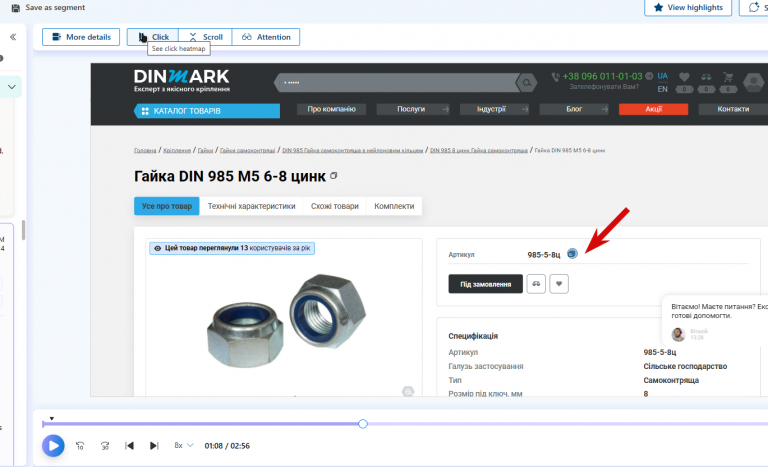This screenshot has height=467, width=768.
Task: Expand the chevron in left sidebar panel
Action: 12,87
